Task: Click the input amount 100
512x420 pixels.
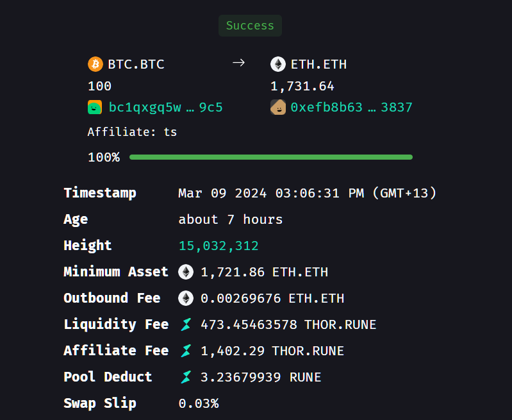Action: pyautogui.click(x=99, y=87)
